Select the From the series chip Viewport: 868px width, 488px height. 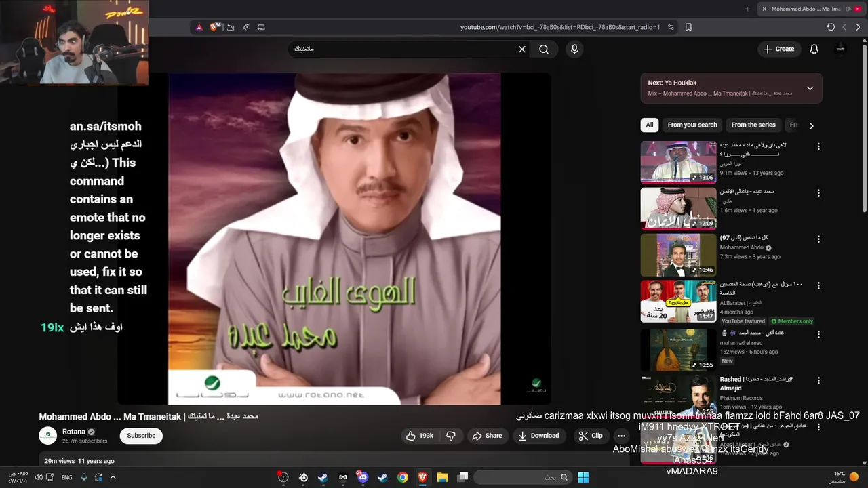pos(753,125)
